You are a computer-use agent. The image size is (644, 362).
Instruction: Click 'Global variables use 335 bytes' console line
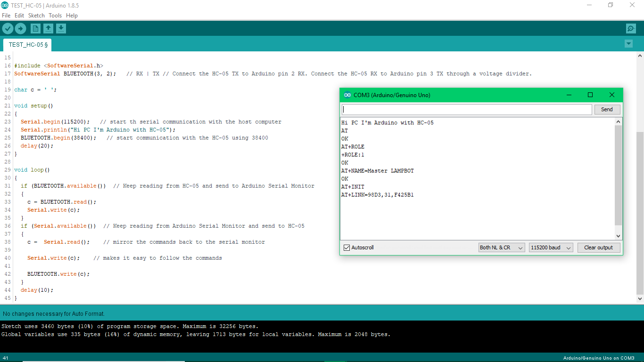coord(196,334)
